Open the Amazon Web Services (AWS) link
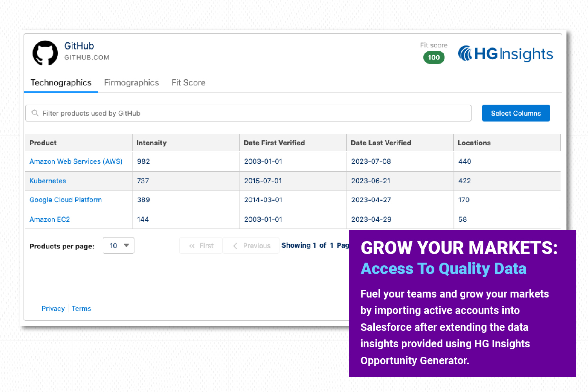This screenshot has width=588, height=392. point(76,162)
